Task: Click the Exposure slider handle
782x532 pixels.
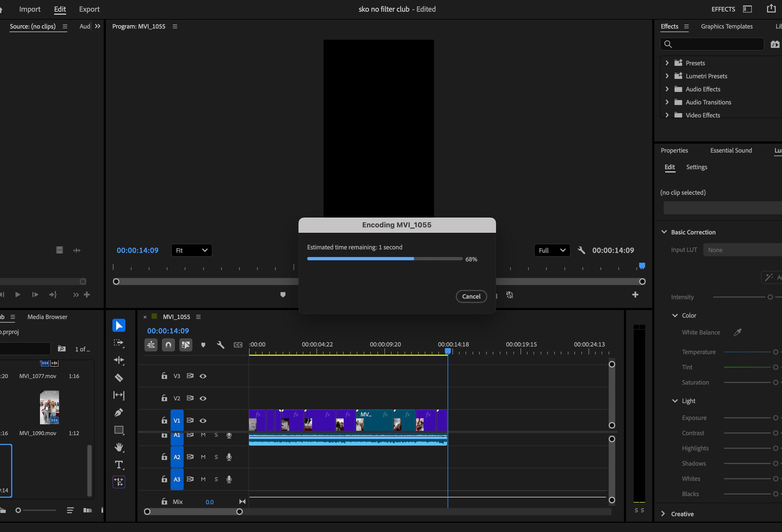Action: pyautogui.click(x=775, y=418)
